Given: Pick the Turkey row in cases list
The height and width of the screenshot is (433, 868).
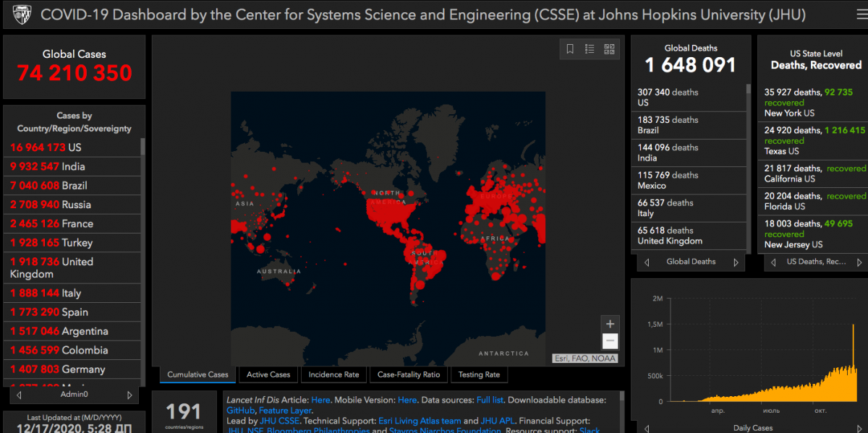Looking at the screenshot, I should click(72, 242).
